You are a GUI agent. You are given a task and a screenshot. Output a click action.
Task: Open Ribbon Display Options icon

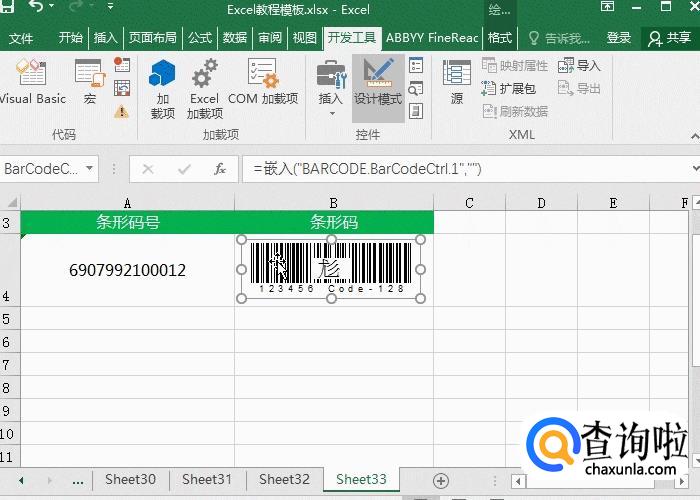(607, 6)
